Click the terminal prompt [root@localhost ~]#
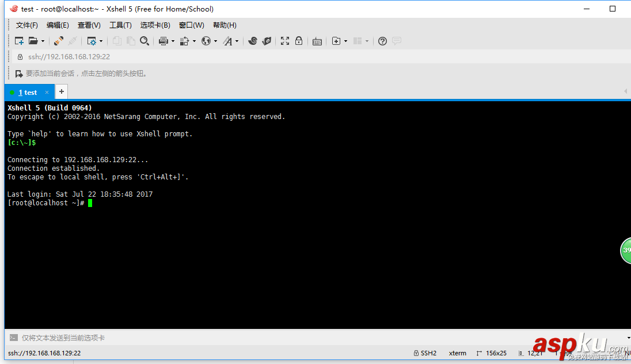The height and width of the screenshot is (364, 631). tap(46, 203)
